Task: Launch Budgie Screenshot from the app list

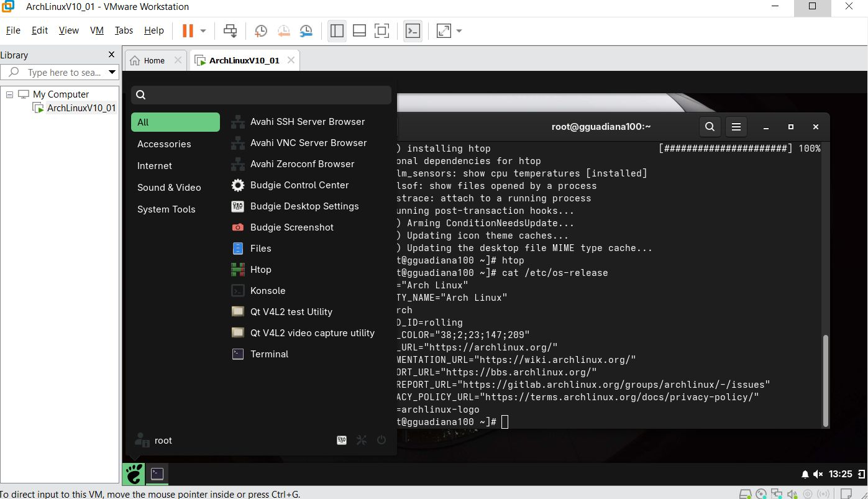Action: 291,227
